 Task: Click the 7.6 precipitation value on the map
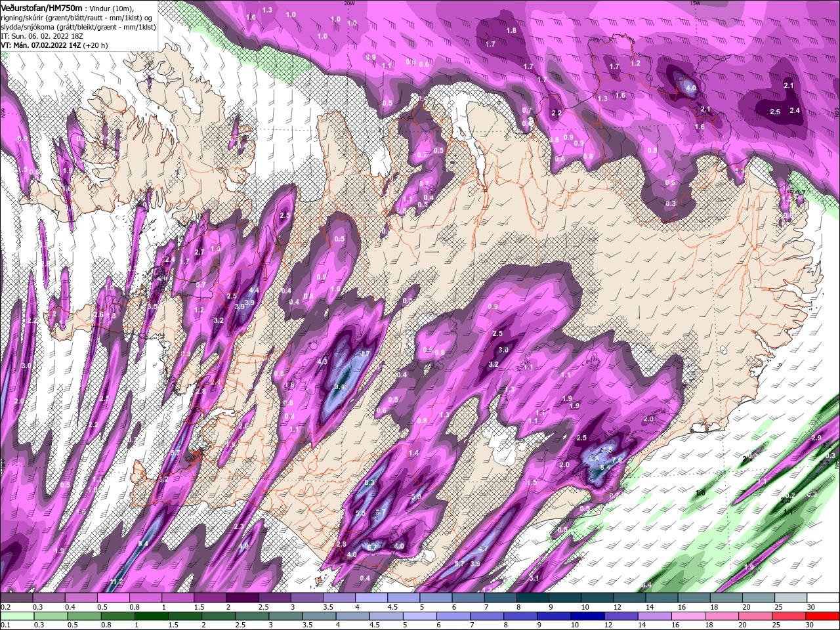617,460
